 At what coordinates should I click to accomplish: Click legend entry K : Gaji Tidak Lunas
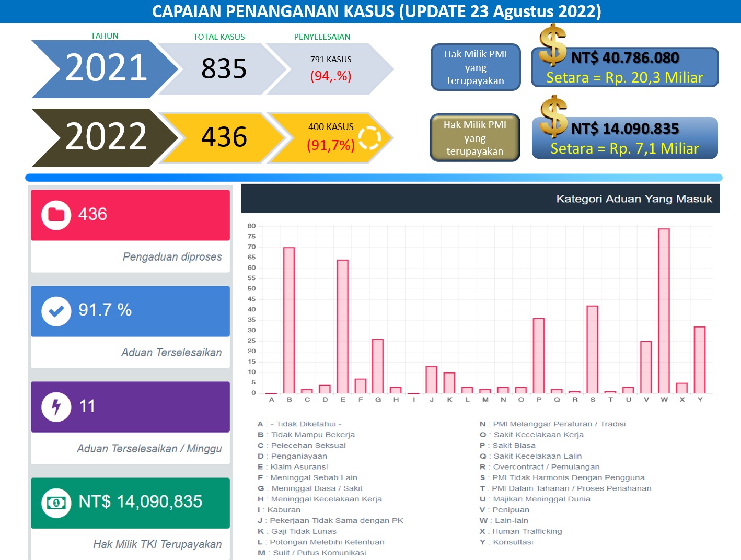[x=297, y=531]
